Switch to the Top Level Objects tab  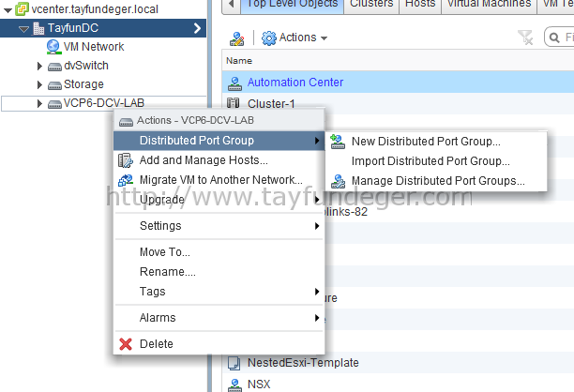[x=292, y=5]
